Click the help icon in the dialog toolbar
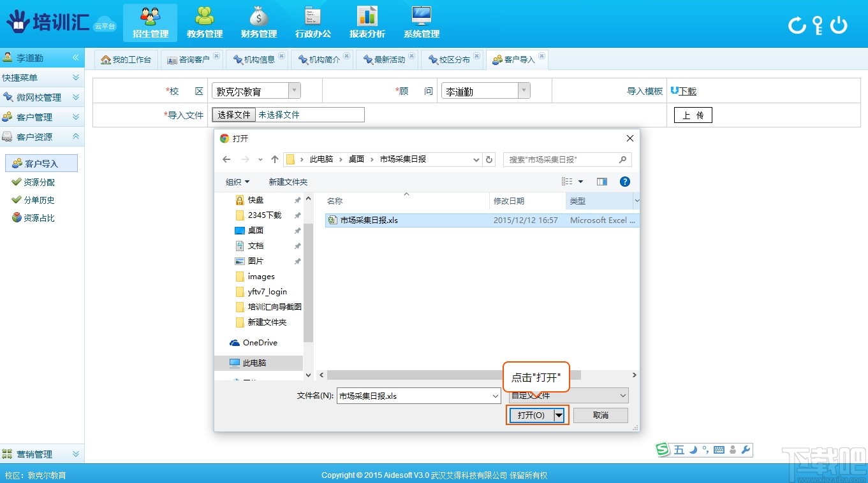868x483 pixels. pos(624,181)
